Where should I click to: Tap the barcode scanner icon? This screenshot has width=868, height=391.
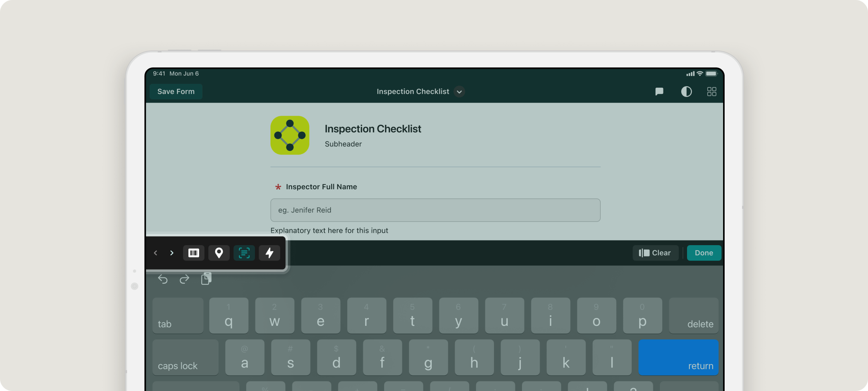(x=193, y=253)
